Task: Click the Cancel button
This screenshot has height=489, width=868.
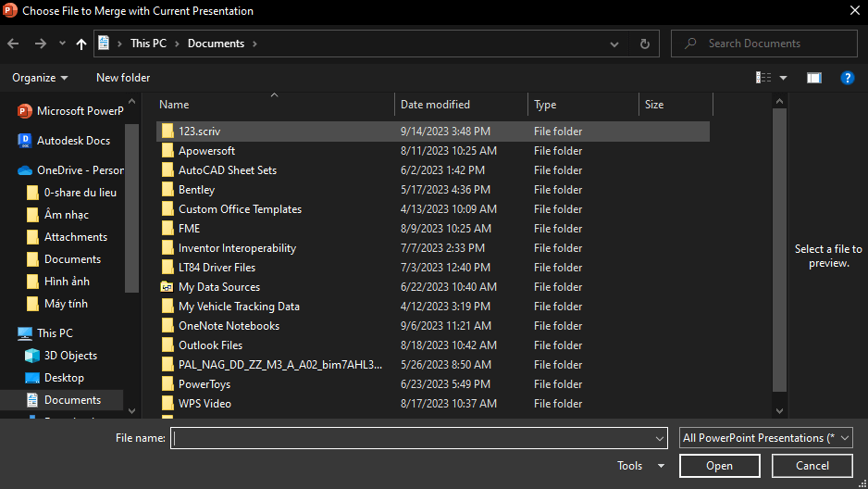Action: click(812, 466)
